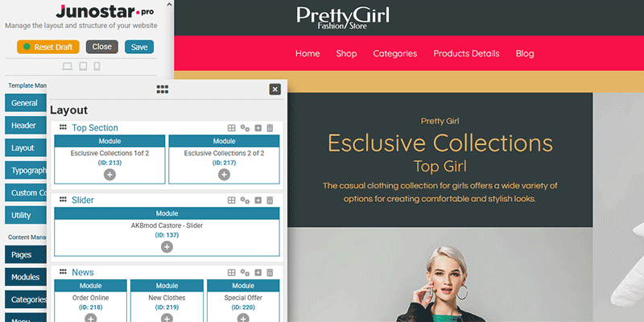Image resolution: width=644 pixels, height=322 pixels.
Task: Select the tablet device preview icon
Action: tap(83, 66)
